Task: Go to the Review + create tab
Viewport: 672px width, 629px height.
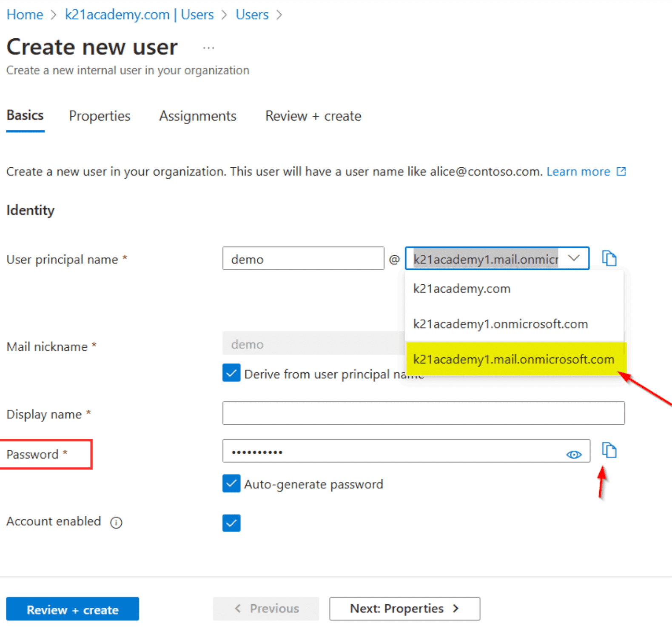Action: (x=313, y=116)
